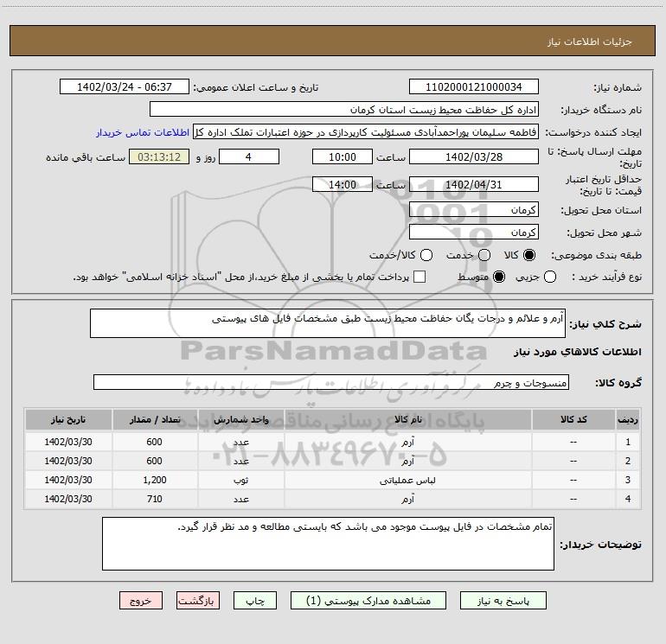Screen dimensions: 666x644
Task: Click the days remaining field showing 4
Action: pos(249,156)
